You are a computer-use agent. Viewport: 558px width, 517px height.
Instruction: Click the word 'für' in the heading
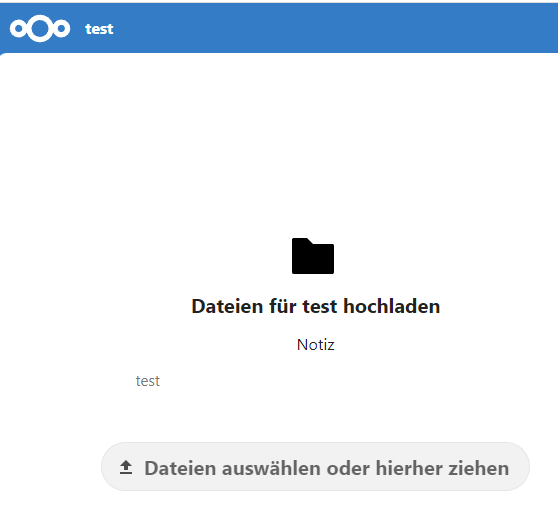point(283,306)
